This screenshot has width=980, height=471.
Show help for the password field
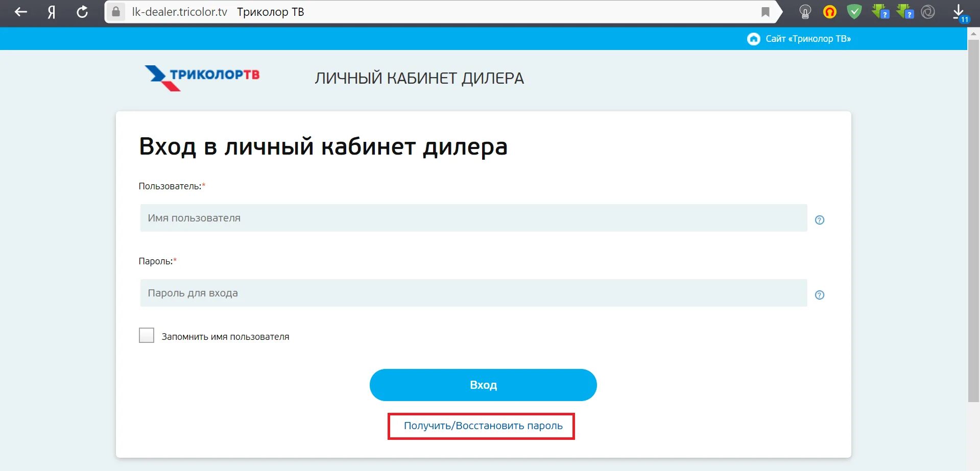point(820,295)
